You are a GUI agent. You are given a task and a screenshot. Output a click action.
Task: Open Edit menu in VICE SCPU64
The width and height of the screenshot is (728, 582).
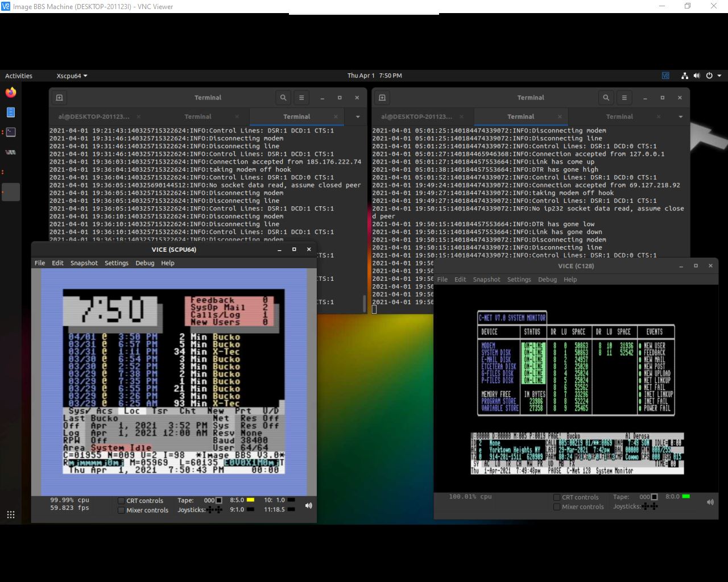pyautogui.click(x=58, y=263)
